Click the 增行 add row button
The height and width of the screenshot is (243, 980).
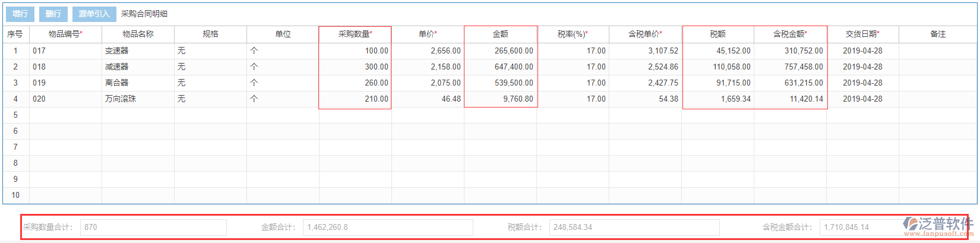(20, 14)
